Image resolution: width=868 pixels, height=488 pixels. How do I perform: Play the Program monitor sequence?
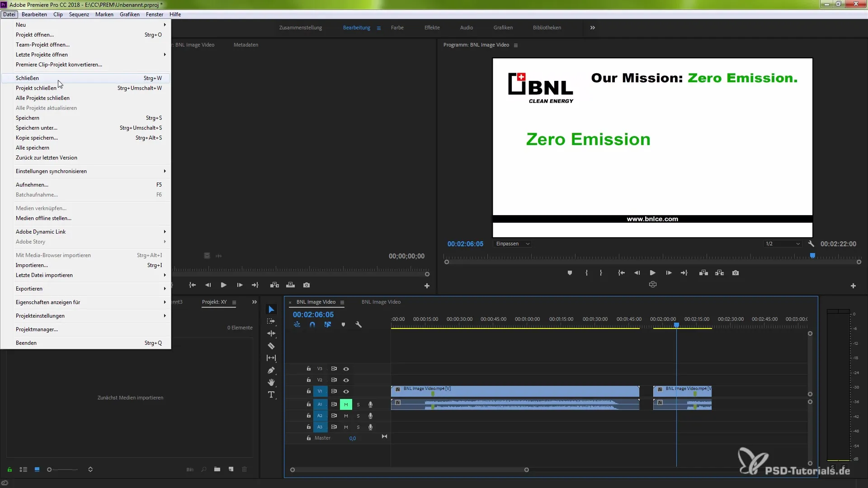click(x=652, y=273)
